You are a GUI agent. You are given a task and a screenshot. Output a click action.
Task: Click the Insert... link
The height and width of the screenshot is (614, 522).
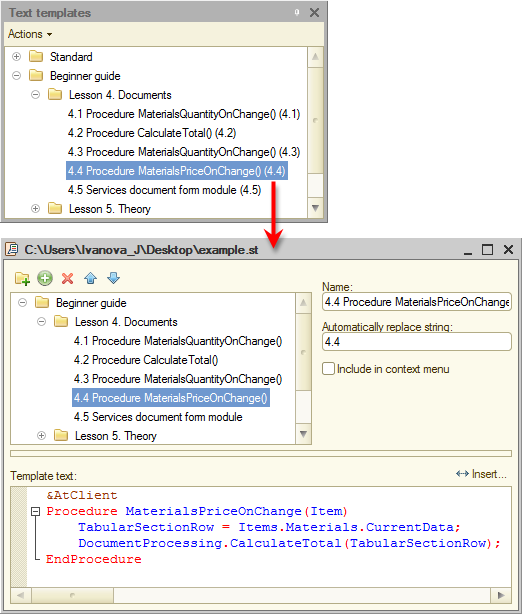pyautogui.click(x=481, y=474)
